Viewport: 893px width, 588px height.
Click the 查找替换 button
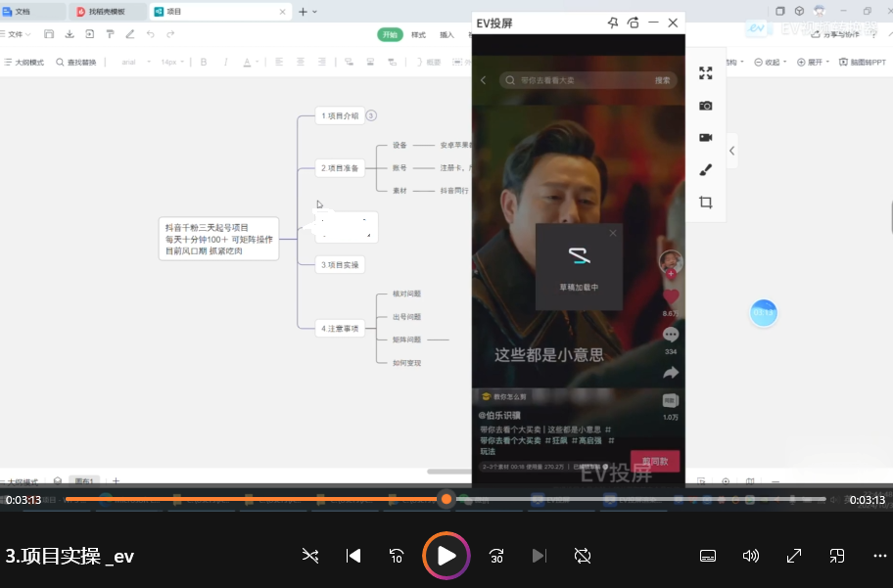pos(75,62)
